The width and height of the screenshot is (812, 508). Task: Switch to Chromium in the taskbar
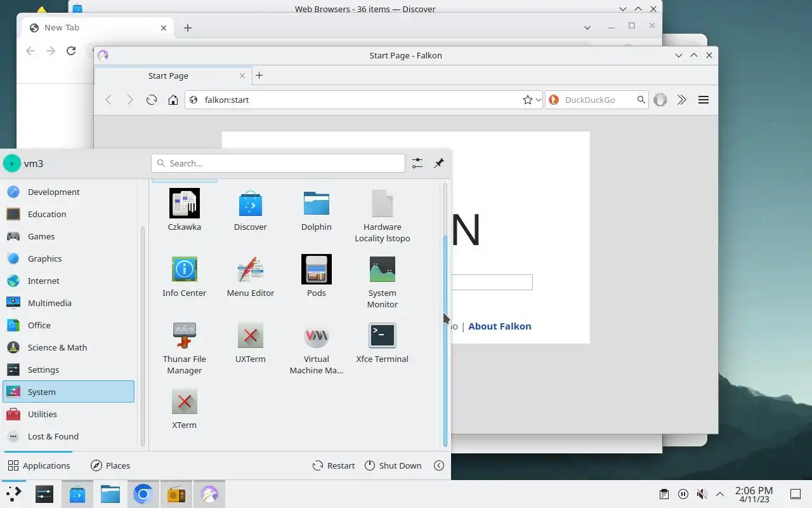(x=143, y=494)
